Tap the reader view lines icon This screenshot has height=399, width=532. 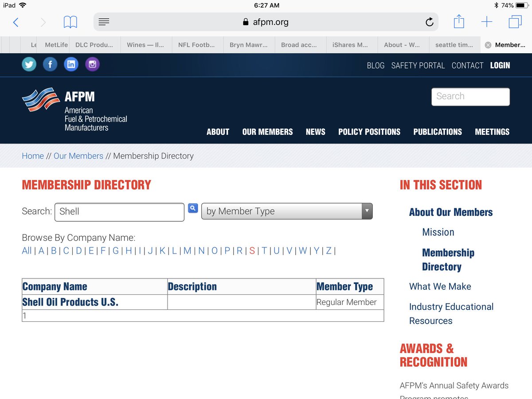[x=104, y=22]
